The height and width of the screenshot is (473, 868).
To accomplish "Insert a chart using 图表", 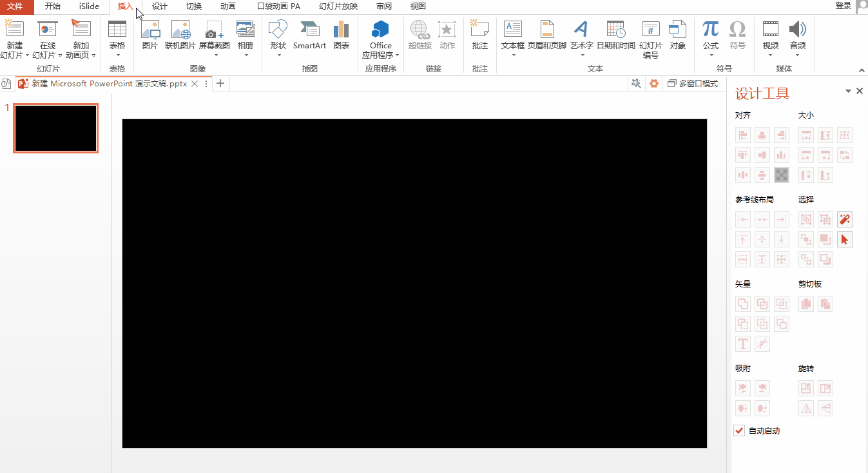I will pos(342,35).
